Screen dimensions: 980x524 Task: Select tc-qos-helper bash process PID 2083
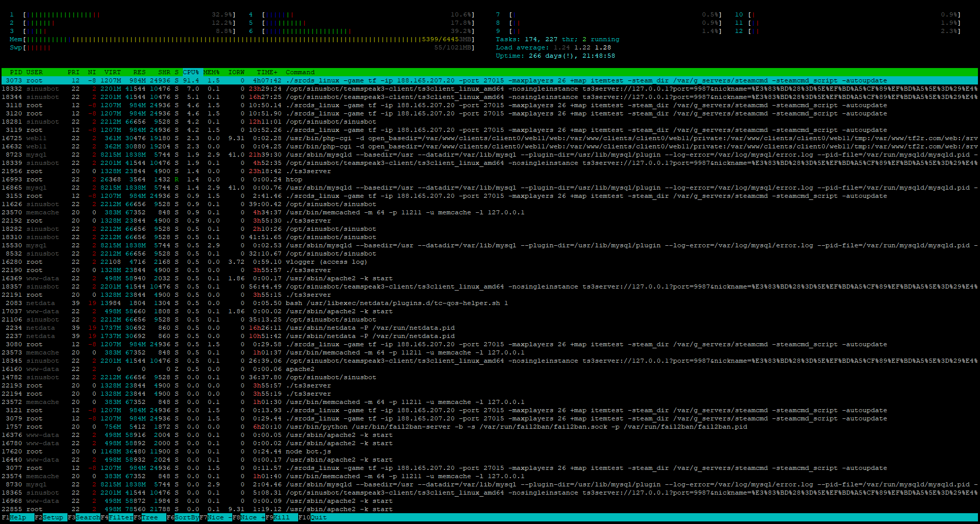[x=490, y=303]
